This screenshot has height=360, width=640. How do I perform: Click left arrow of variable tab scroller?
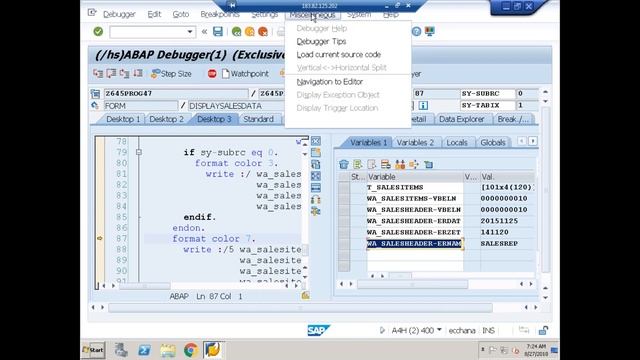point(522,141)
